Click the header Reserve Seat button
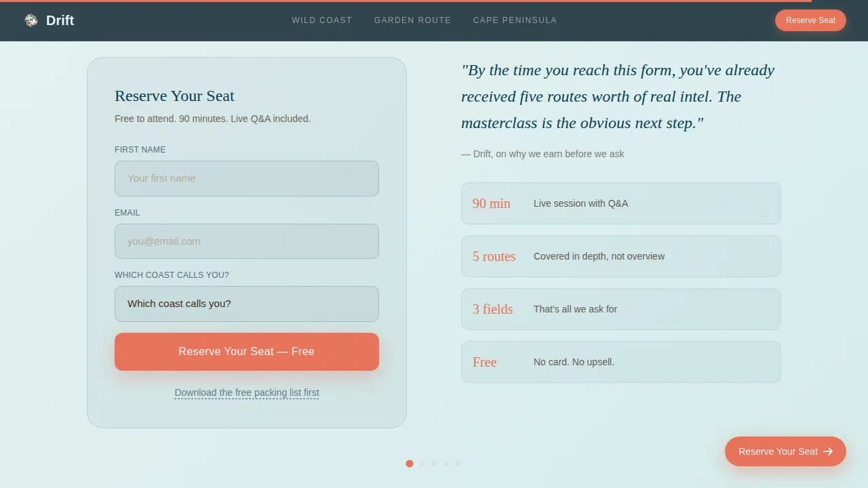 click(x=810, y=20)
